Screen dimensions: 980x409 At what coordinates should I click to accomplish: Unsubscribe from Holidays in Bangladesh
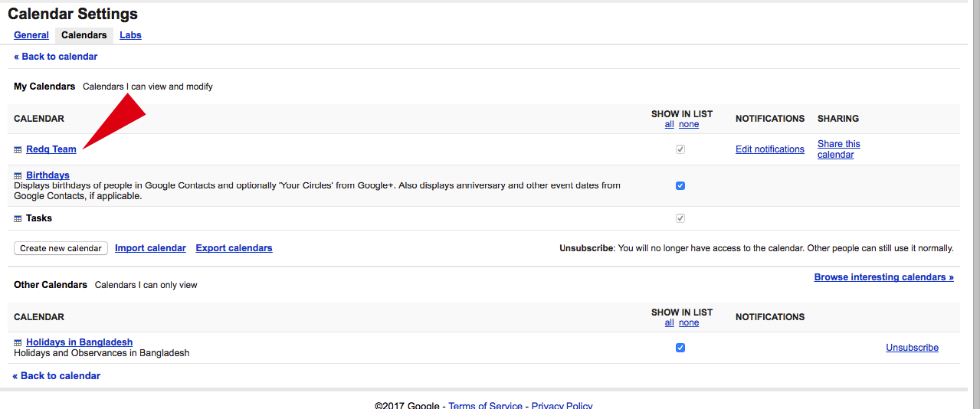pos(912,348)
